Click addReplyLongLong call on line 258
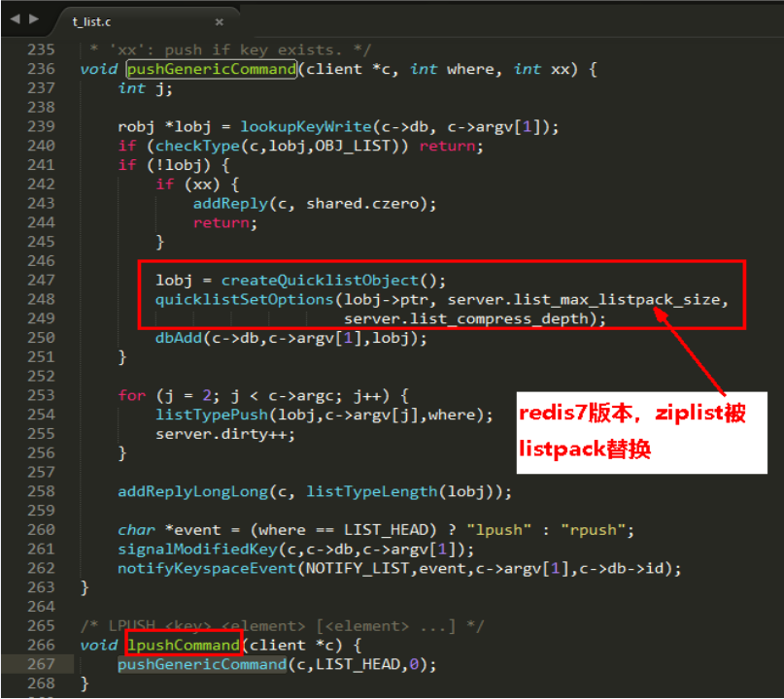 [193, 491]
